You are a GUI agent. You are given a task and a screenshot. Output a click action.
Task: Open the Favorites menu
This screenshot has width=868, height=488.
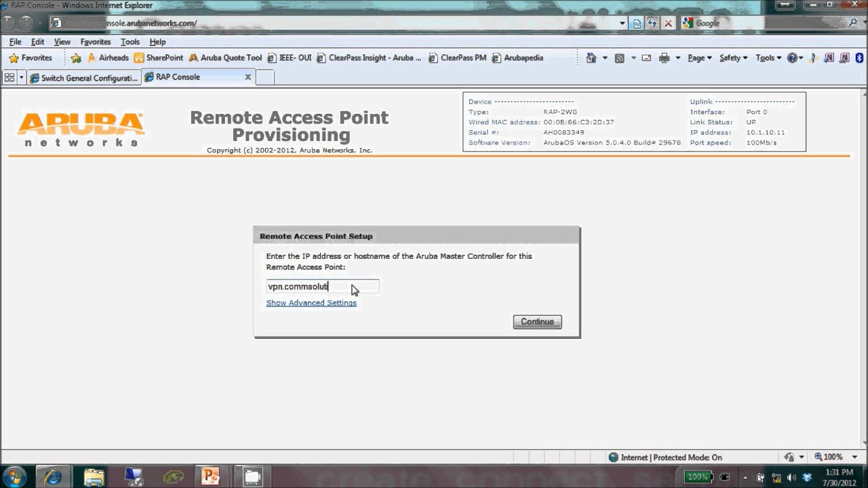(96, 42)
